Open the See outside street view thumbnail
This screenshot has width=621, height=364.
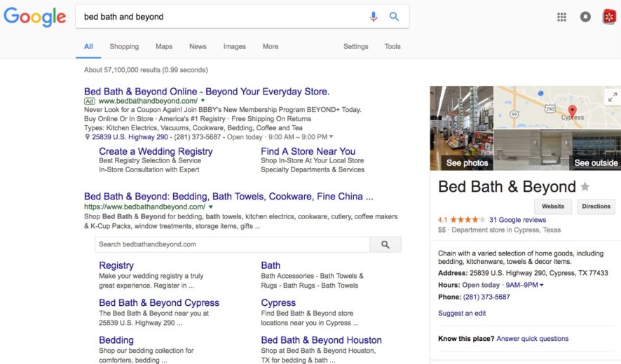558,150
